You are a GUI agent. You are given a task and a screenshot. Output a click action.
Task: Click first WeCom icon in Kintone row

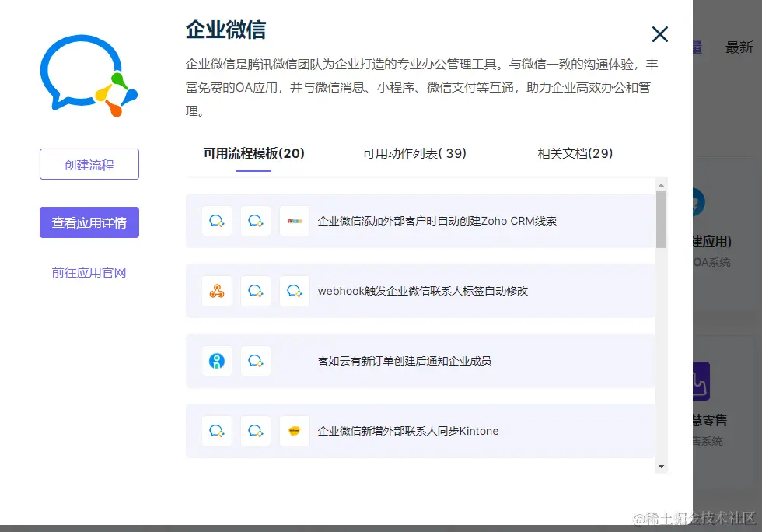click(217, 431)
